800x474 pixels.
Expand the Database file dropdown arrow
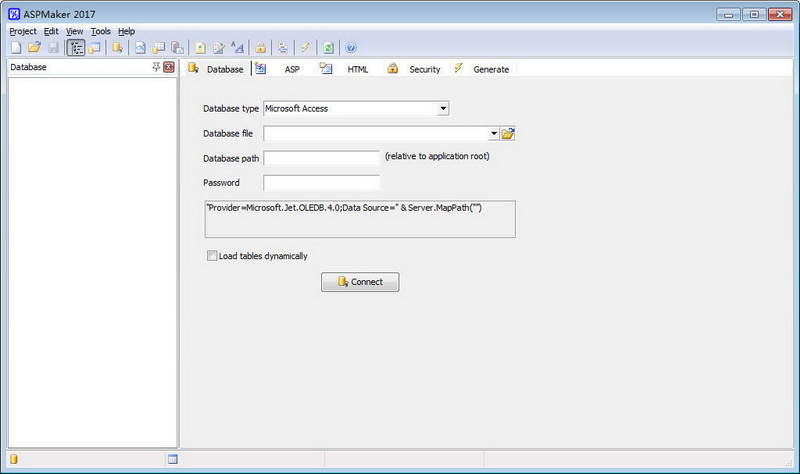tap(494, 134)
